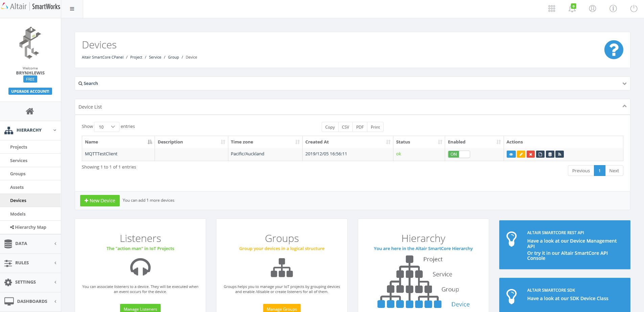The height and width of the screenshot is (312, 644).
Task: Open Group breadcrumb link
Action: (x=174, y=57)
